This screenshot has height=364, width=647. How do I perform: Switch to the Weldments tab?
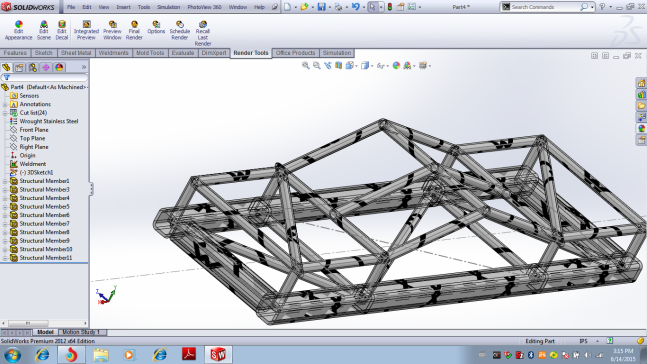coord(113,53)
